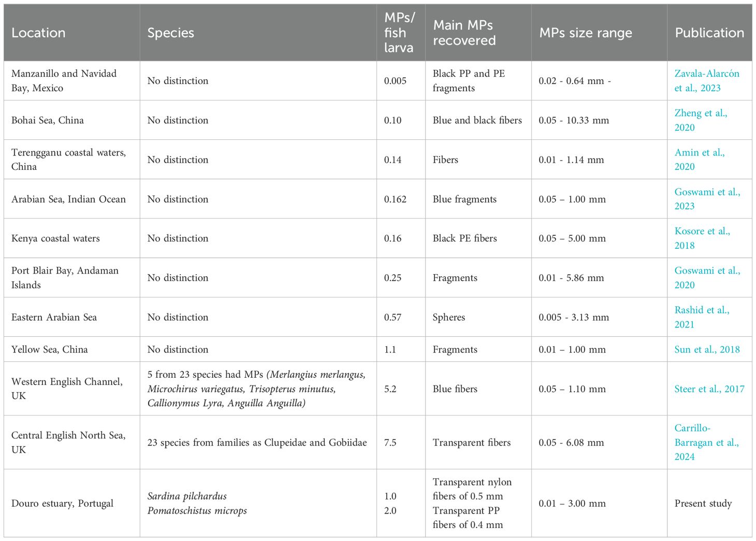This screenshot has height=541, width=756.
Task: Follow the Goswami et al., 2023 link
Action: point(707,199)
